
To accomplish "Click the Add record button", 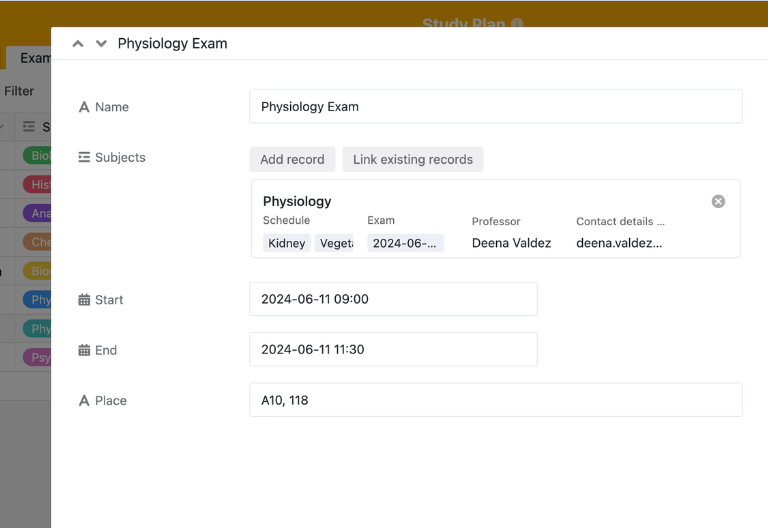I will coord(292,159).
